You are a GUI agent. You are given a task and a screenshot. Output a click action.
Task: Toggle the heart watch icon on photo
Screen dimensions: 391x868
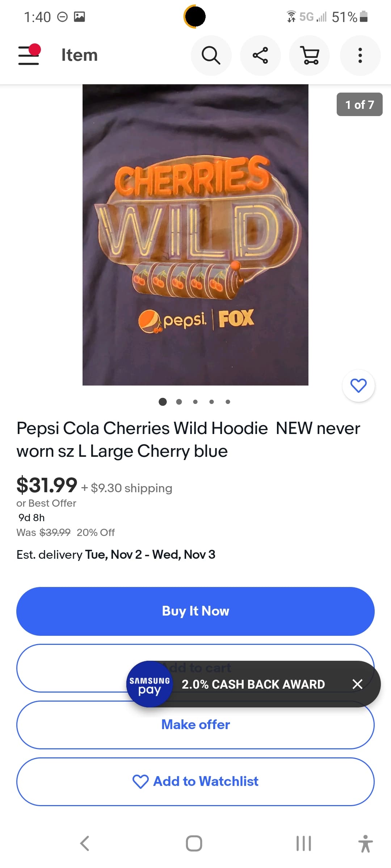coord(358,386)
